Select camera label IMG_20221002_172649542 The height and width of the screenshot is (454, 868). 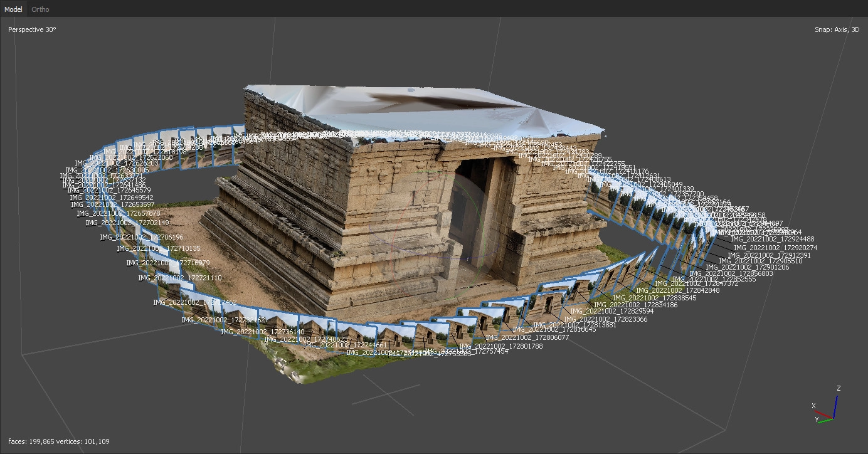tap(112, 198)
